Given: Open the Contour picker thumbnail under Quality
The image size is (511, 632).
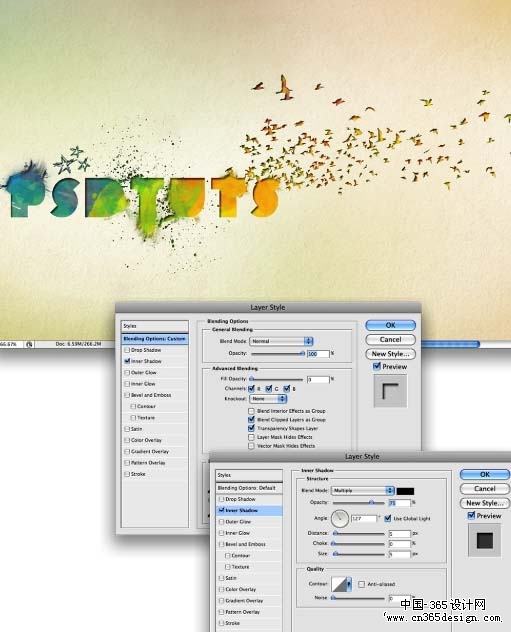Looking at the screenshot, I should click(x=339, y=584).
